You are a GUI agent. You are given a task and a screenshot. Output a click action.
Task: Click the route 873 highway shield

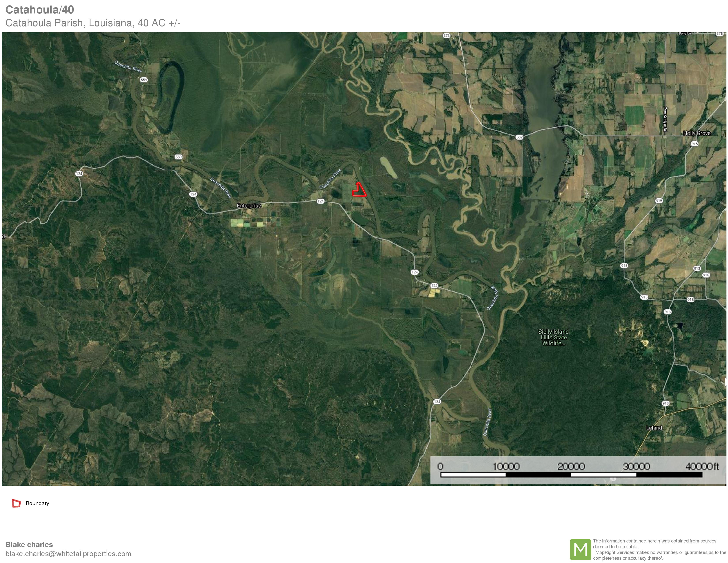tap(446, 35)
